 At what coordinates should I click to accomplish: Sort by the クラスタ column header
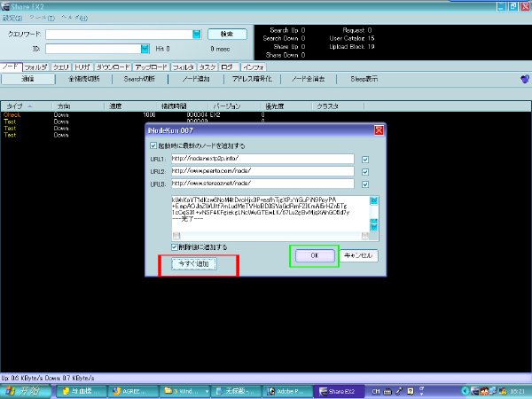tap(338, 106)
